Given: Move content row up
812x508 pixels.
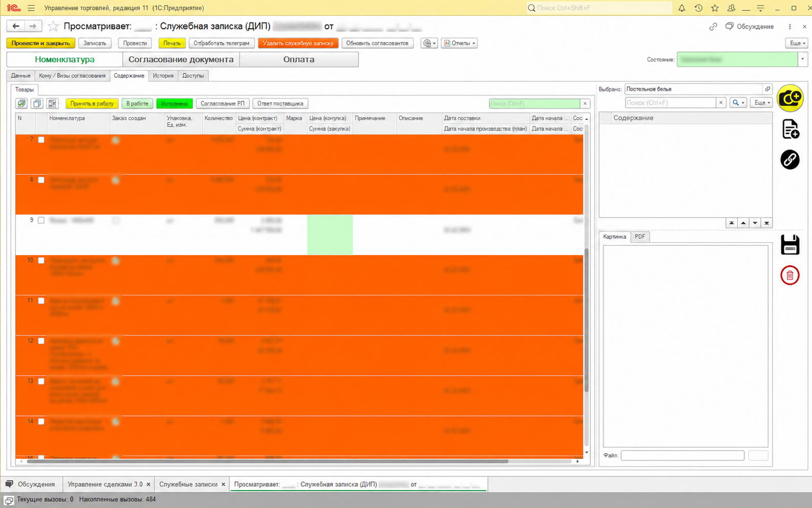Looking at the screenshot, I should 743,223.
